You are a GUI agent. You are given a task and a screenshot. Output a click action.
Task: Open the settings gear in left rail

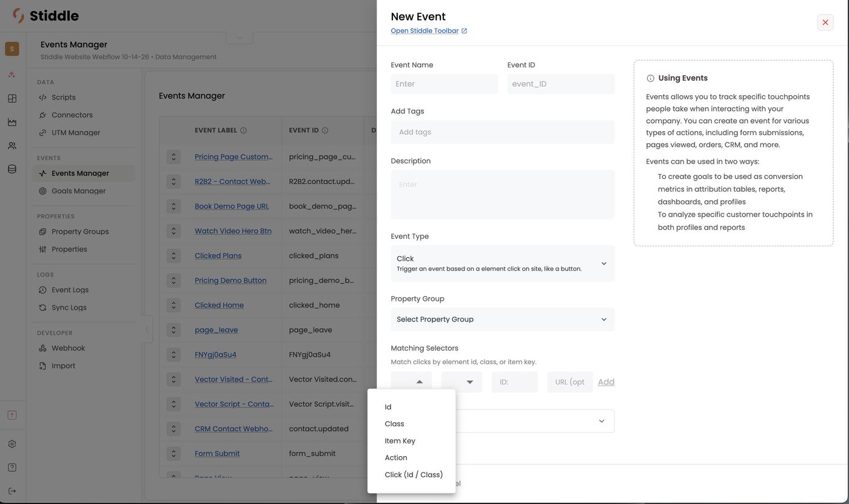(12, 444)
